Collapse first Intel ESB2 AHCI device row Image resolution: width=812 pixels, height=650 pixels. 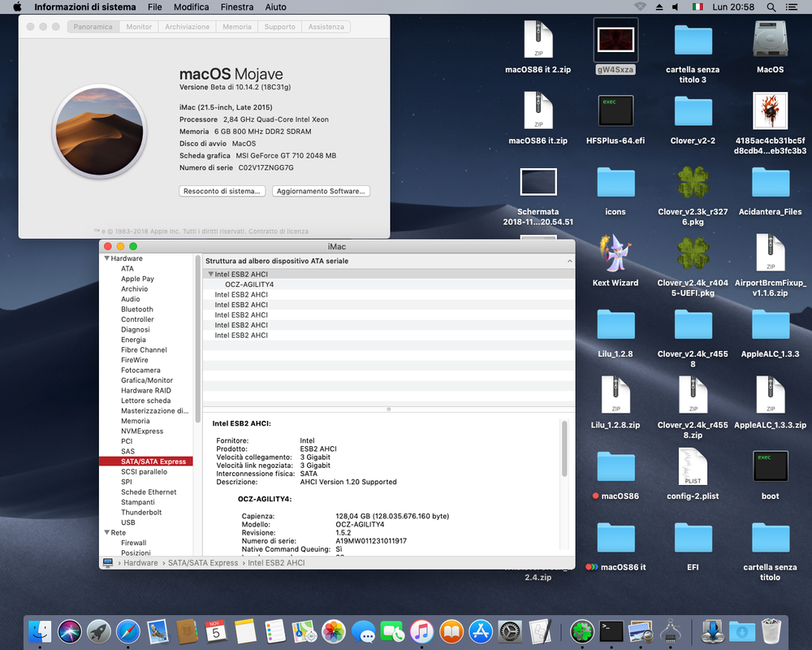tap(211, 274)
